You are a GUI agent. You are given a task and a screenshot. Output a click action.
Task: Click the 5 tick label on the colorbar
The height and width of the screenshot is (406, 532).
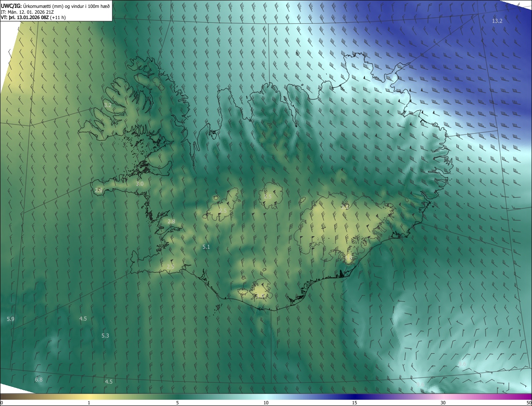coord(177,403)
